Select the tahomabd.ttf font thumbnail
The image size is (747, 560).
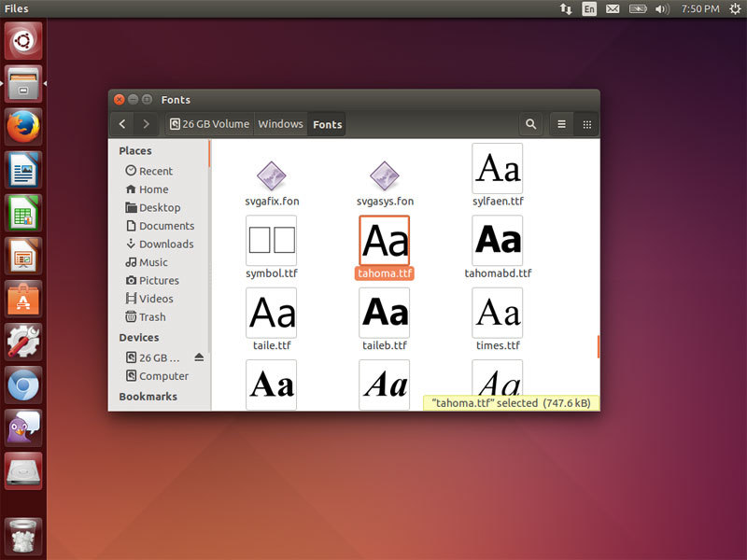tap(498, 241)
